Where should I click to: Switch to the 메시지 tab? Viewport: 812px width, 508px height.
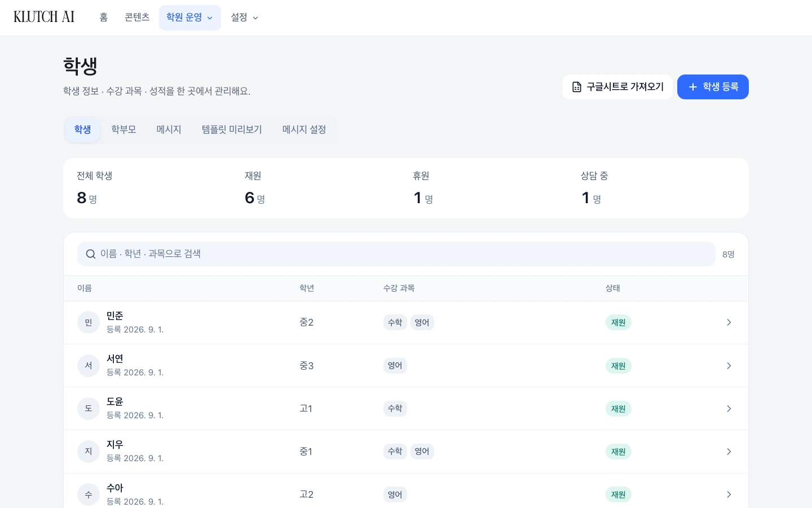point(169,130)
